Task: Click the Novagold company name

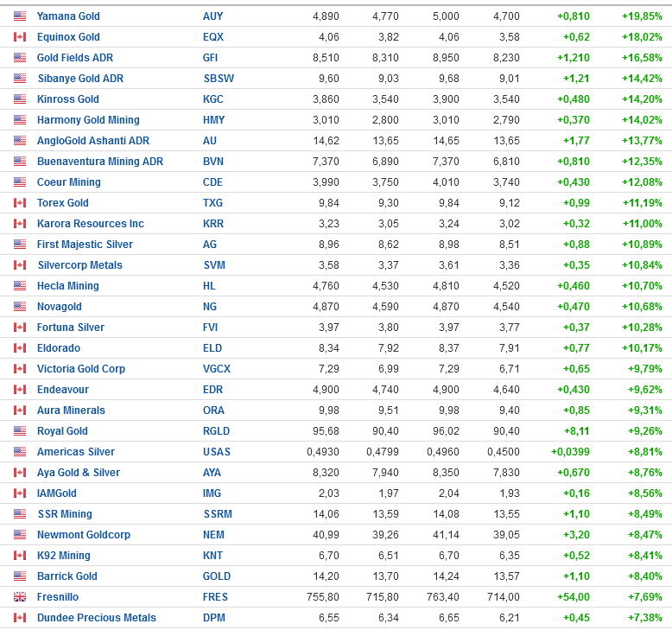Action: click(x=59, y=306)
